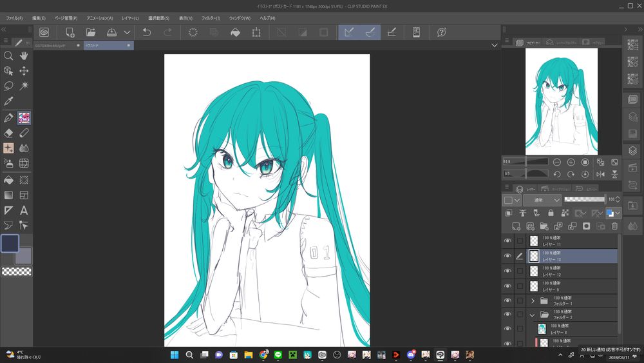Image resolution: width=644 pixels, height=363 pixels.
Task: Hide フォルダー 1 via eye icon
Action: [507, 300]
